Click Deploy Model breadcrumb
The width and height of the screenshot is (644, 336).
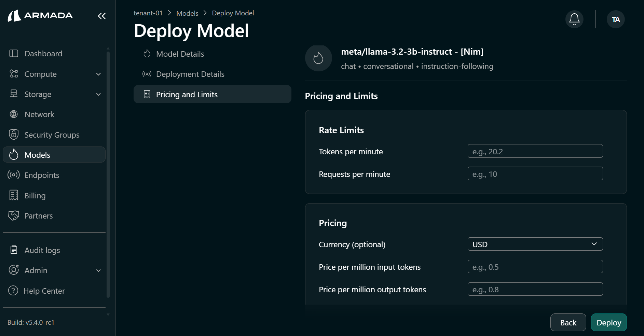[233, 13]
